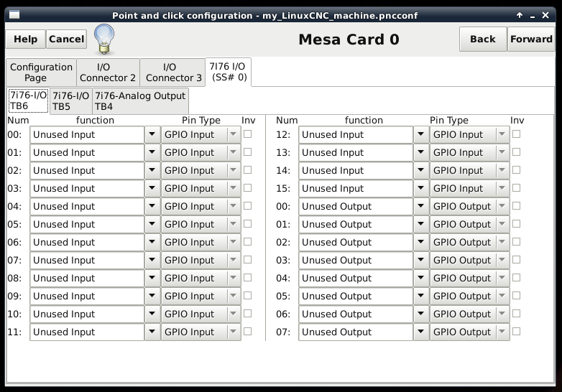Expand function dropdown arrow for input 10
Viewport: 562px width, 392px height.
tap(152, 314)
